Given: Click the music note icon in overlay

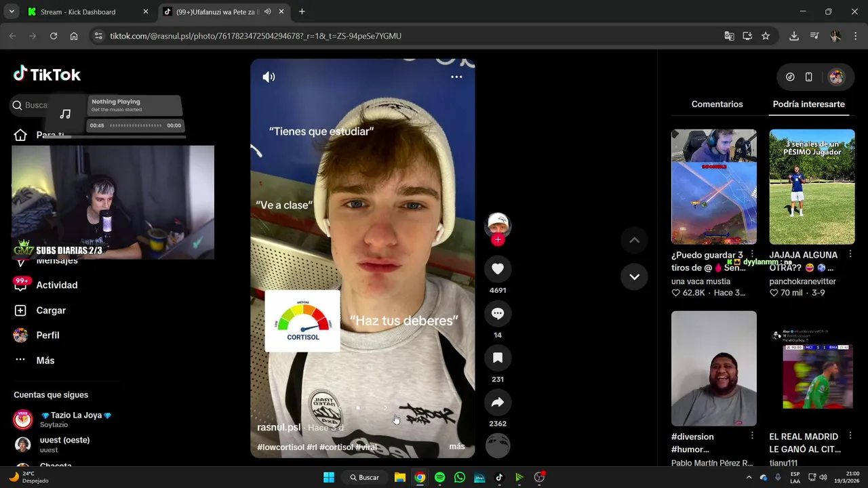Looking at the screenshot, I should 65,114.
